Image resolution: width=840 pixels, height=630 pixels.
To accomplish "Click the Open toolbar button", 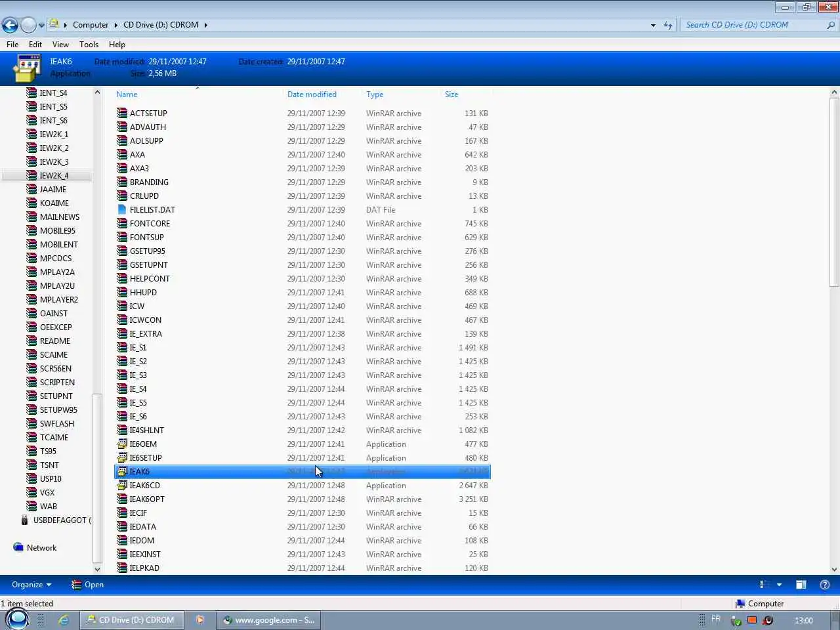I will (x=87, y=585).
